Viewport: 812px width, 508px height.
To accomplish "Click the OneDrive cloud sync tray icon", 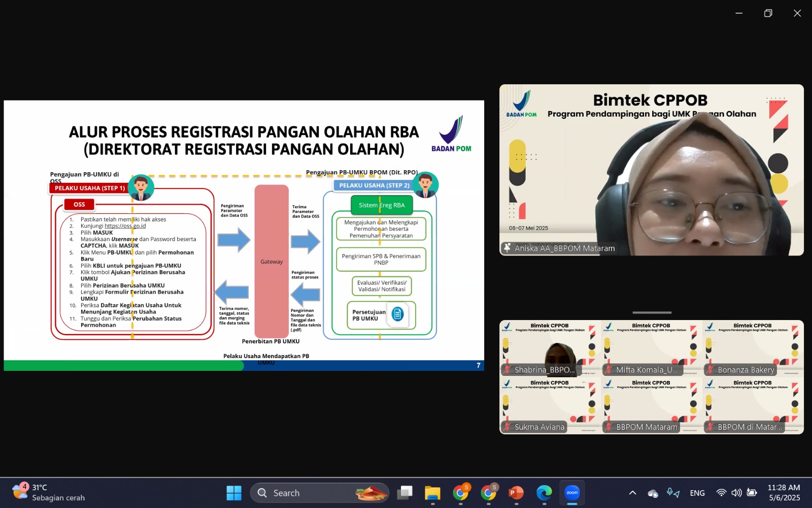I will coord(653,493).
